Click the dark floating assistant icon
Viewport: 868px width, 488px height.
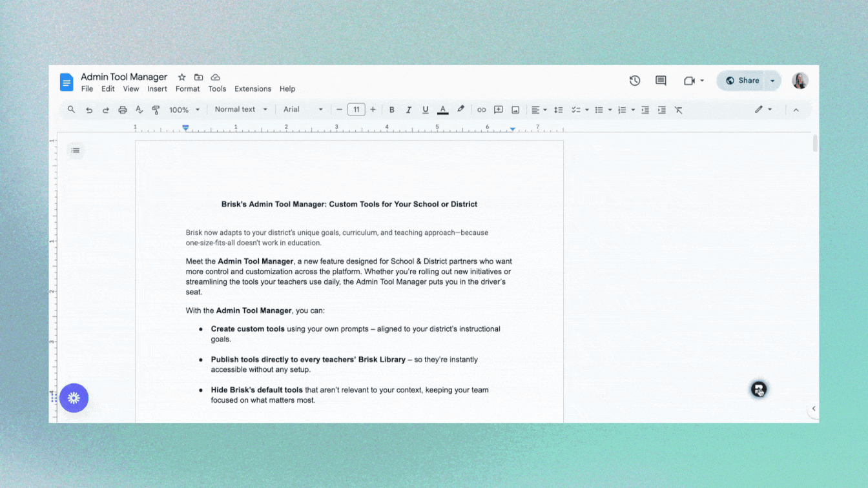click(758, 389)
